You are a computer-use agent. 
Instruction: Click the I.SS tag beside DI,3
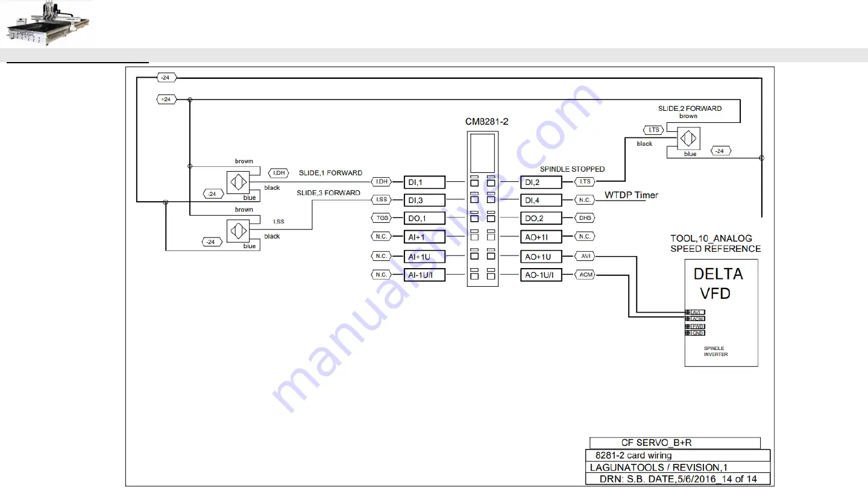[381, 200]
